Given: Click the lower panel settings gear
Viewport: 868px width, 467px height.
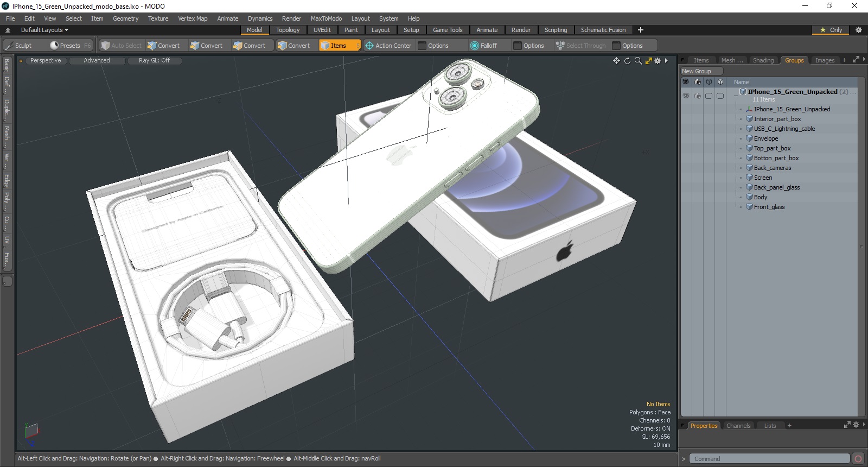Looking at the screenshot, I should [x=856, y=425].
